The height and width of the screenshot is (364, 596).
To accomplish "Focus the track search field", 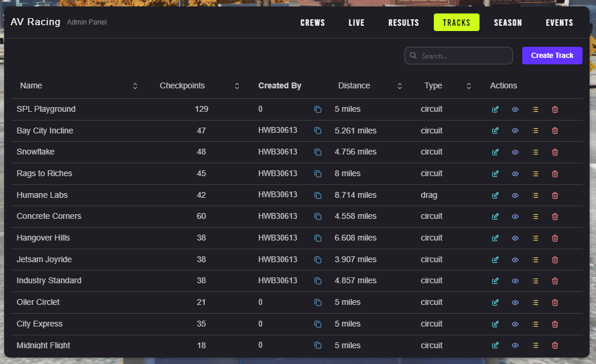I will 463,56.
